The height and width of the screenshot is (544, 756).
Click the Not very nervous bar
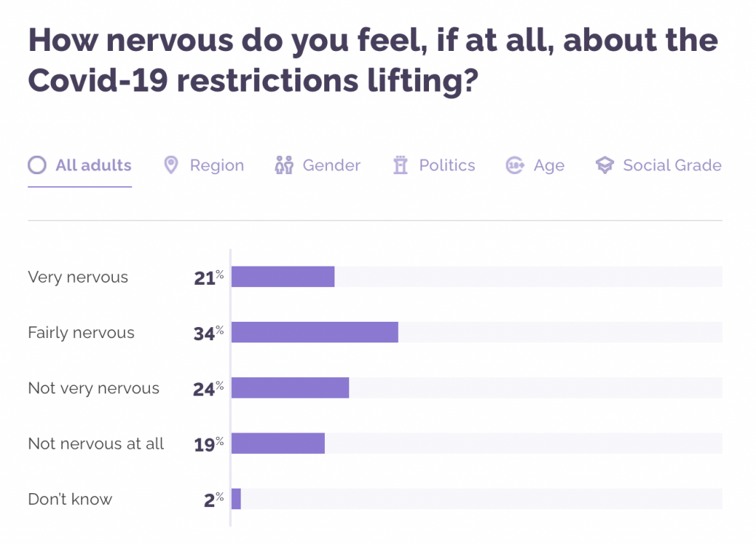(290, 388)
